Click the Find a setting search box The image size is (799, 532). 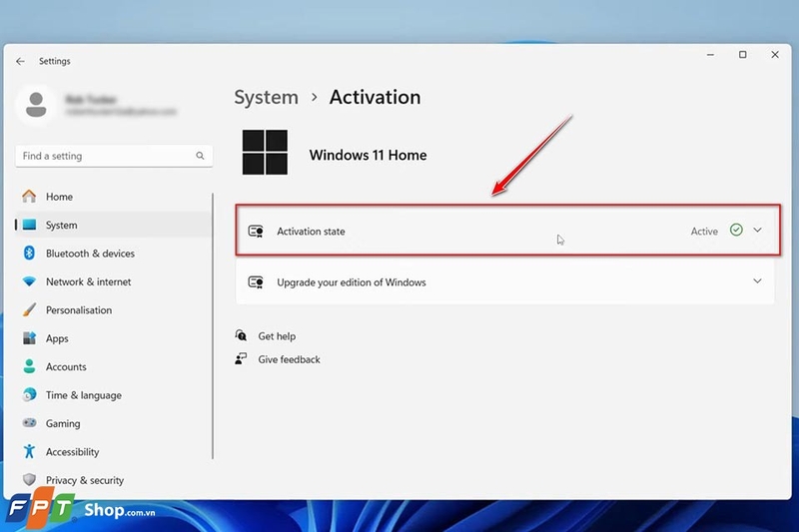tap(114, 156)
